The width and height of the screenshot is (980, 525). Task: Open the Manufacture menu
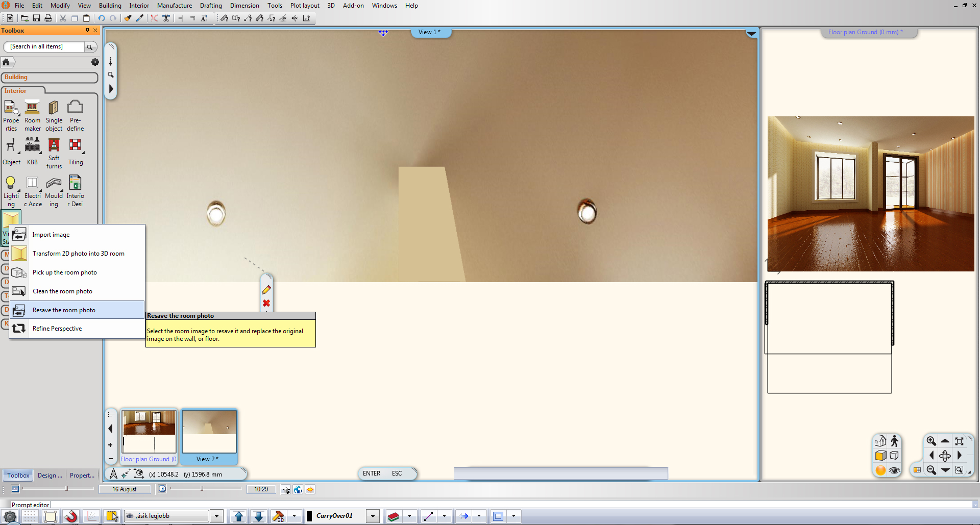coord(174,6)
